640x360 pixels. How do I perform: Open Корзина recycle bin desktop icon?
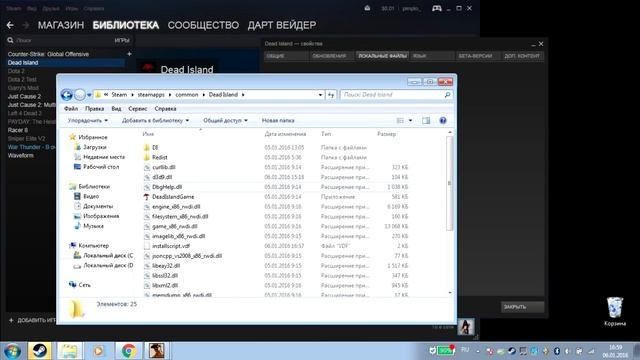(x=615, y=312)
